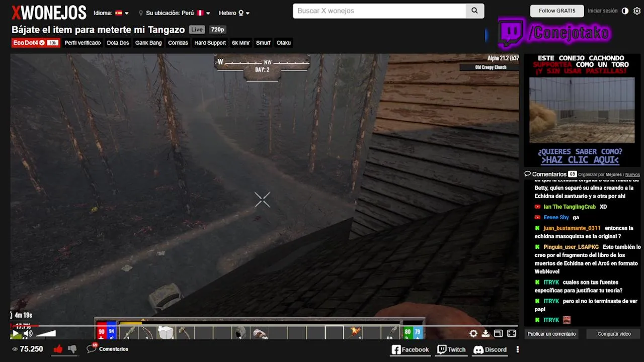Image resolution: width=644 pixels, height=362 pixels.
Task: Click the Buscar X wonejos search field
Action: pos(379,11)
